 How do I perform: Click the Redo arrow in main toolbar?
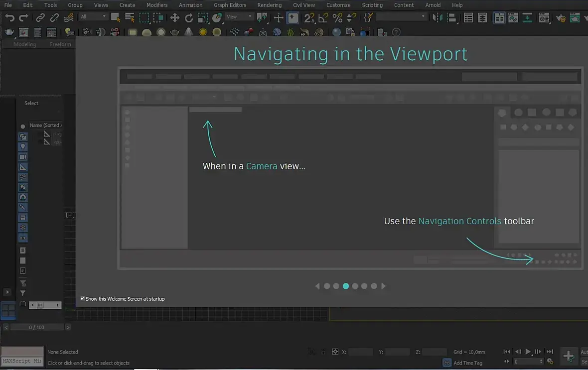23,17
